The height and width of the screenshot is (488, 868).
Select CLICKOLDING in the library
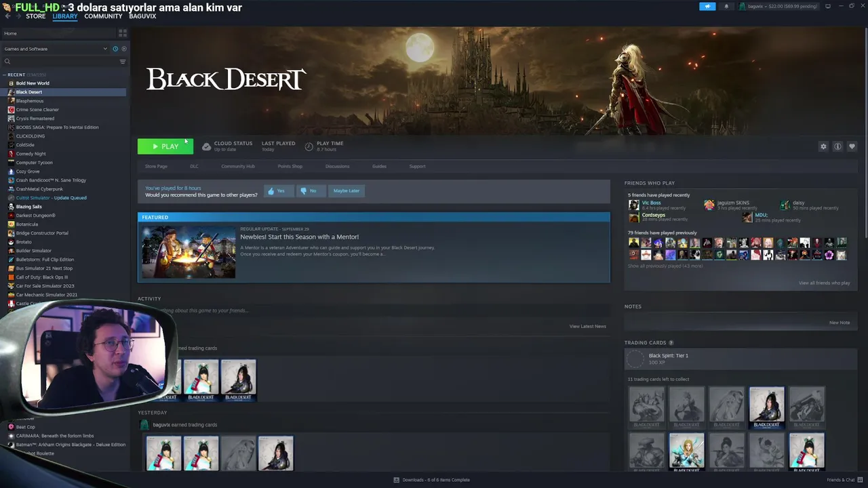pos(31,136)
